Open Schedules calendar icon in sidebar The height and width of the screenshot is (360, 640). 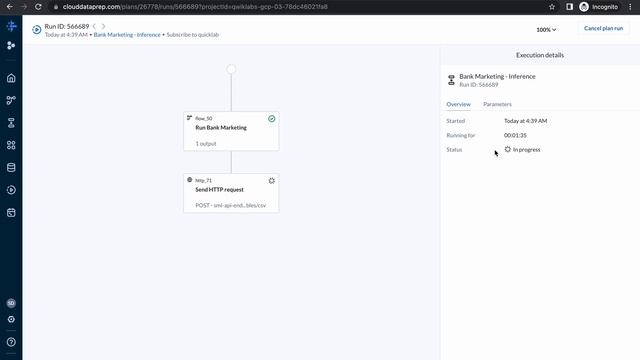click(11, 212)
